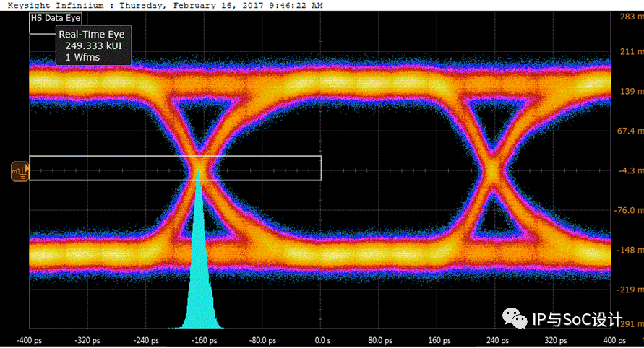Click the -219 voltage axis label

630,290
